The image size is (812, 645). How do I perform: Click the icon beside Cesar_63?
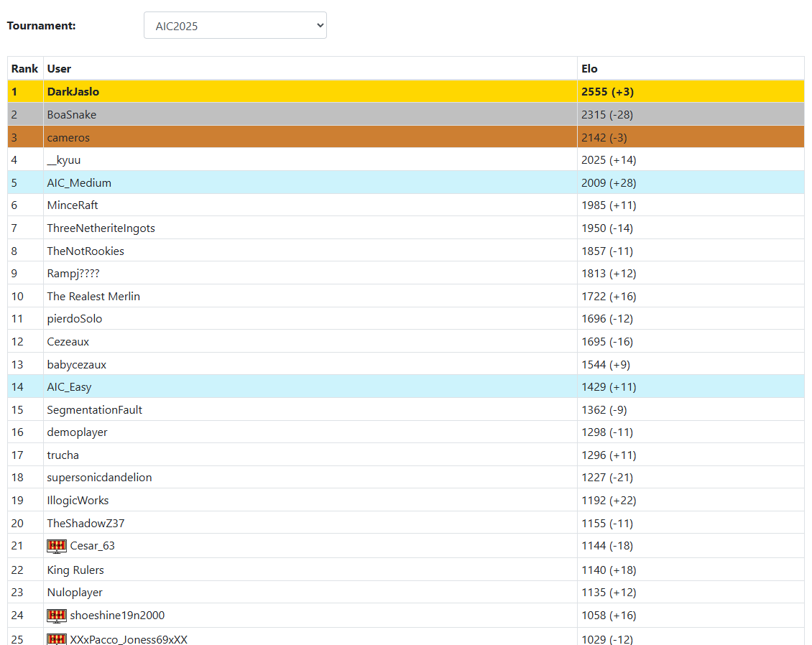tap(57, 546)
